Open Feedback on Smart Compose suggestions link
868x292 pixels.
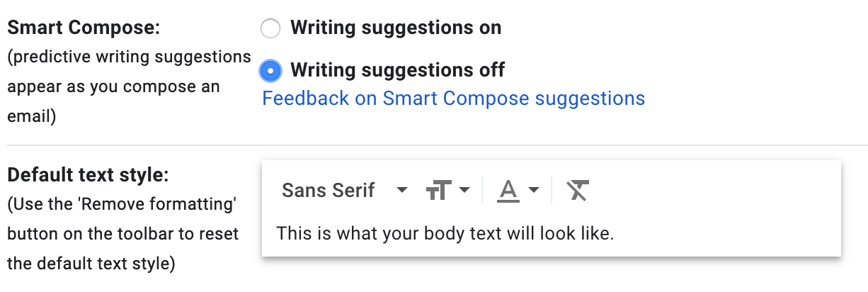pyautogui.click(x=453, y=98)
